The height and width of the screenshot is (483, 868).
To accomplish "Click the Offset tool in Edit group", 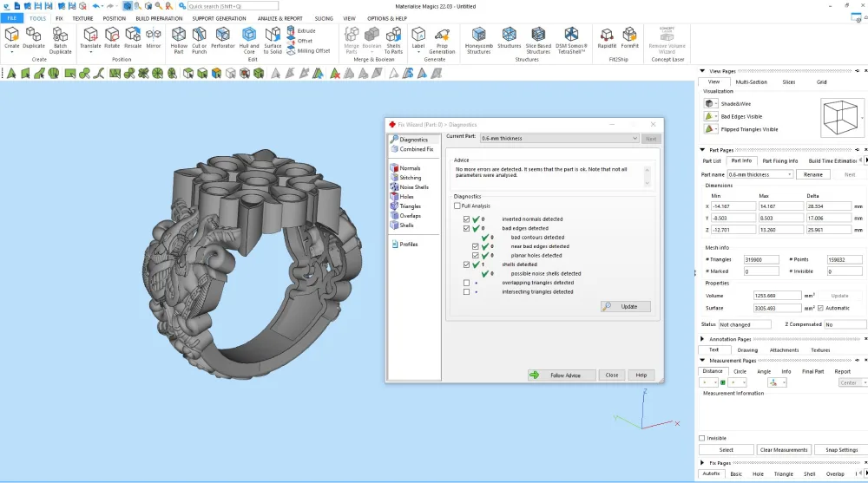I will coord(300,41).
